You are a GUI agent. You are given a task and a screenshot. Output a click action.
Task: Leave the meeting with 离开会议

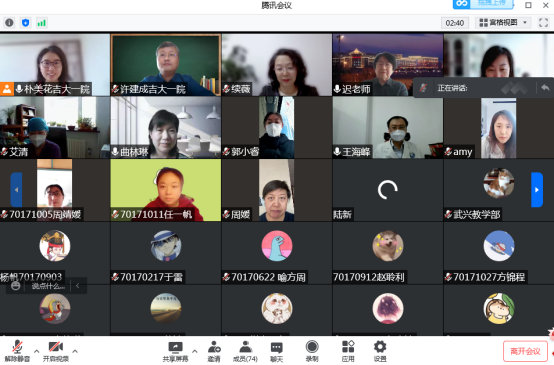pos(525,351)
